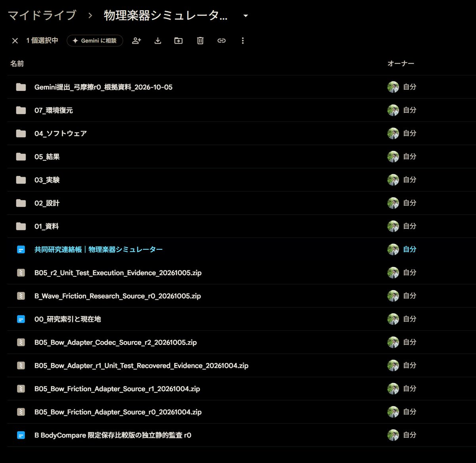Click Docs icon of 共同研究連絡帳 file
This screenshot has width=476, height=463.
pos(21,250)
